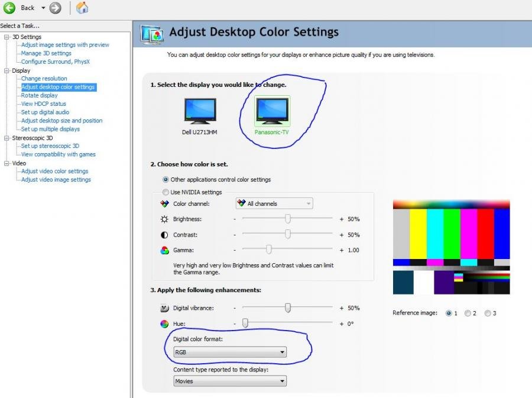
Task: Open Set up stereoscopic 3D
Action: [50, 146]
